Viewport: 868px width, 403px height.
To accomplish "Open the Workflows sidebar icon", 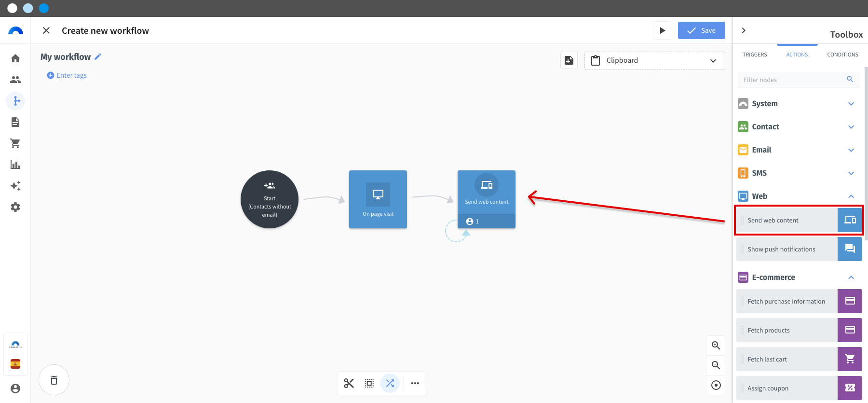I will pyautogui.click(x=15, y=101).
